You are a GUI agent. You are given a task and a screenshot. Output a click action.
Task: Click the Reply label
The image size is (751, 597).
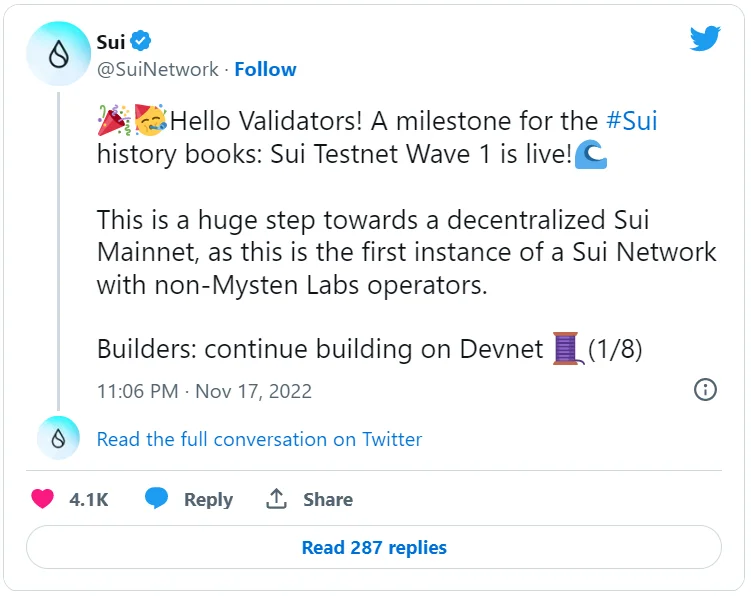click(x=208, y=499)
